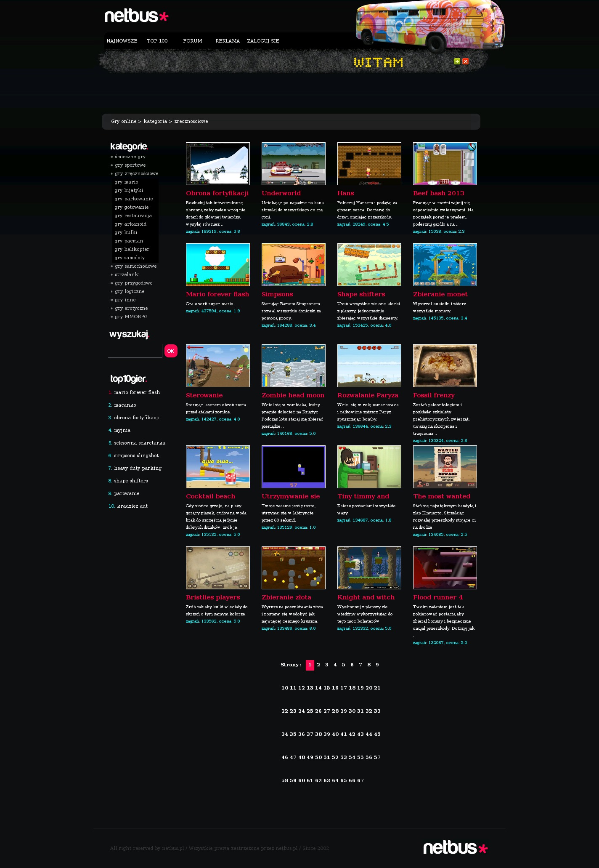This screenshot has width=599, height=868.
Task: Open the Mario forever flash thumbnail
Action: click(x=217, y=265)
